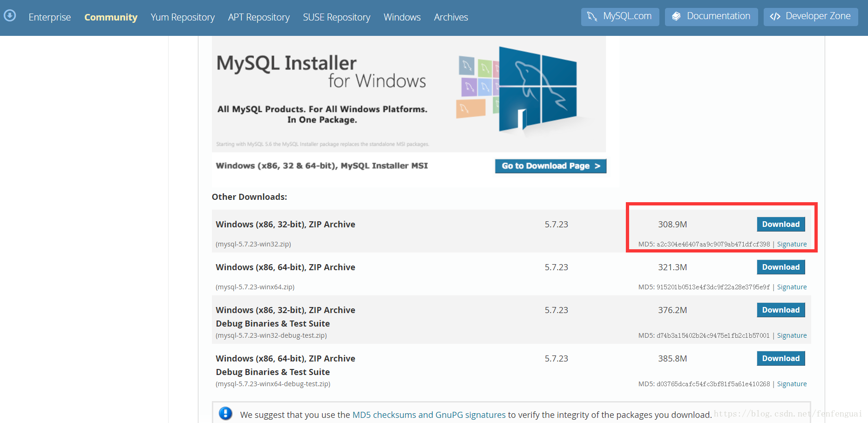Click the Windows logo graphic in banner
The height and width of the screenshot is (423, 868).
(x=537, y=89)
